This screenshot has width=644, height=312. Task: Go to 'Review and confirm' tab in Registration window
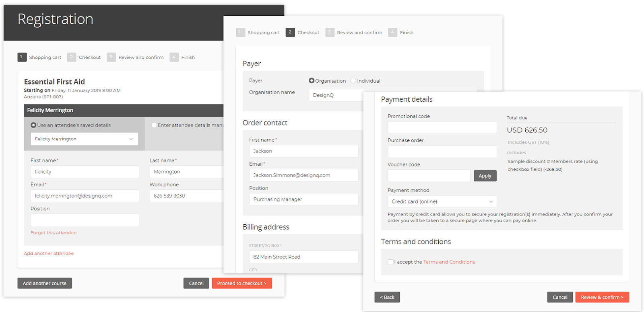141,57
